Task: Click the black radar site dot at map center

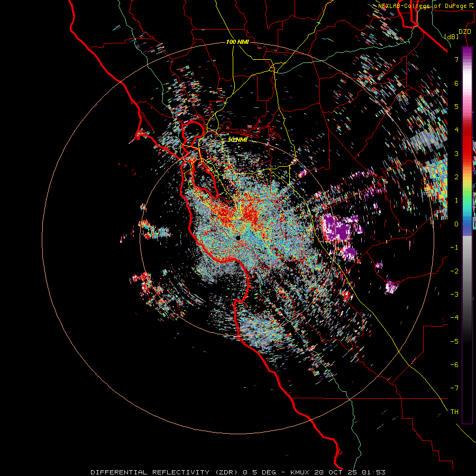Action: coord(239,237)
